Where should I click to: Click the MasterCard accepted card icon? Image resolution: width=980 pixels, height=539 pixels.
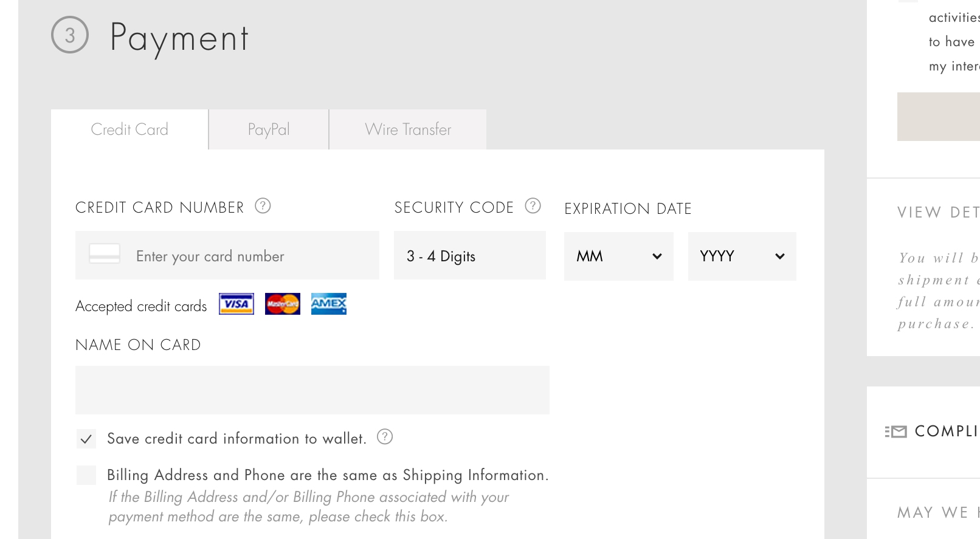coord(282,304)
